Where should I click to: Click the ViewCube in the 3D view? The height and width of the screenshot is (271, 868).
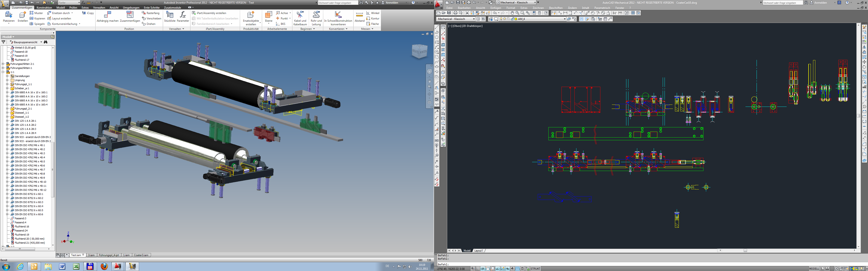pyautogui.click(x=420, y=51)
